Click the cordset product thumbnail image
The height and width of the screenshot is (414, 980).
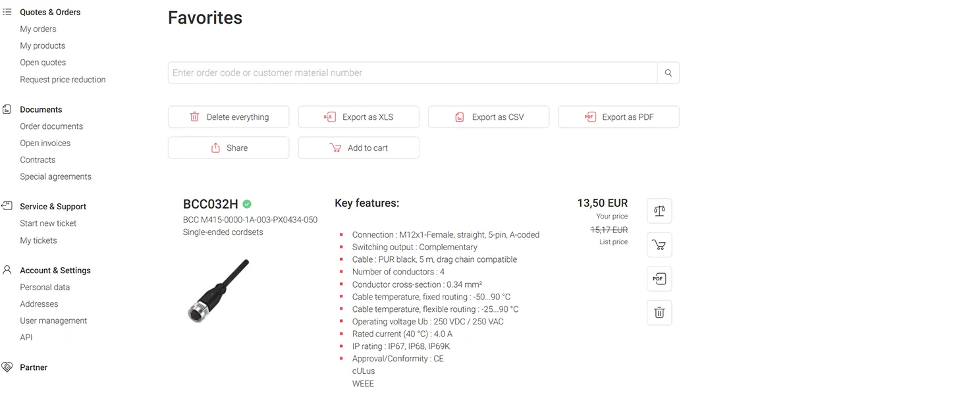pyautogui.click(x=218, y=291)
